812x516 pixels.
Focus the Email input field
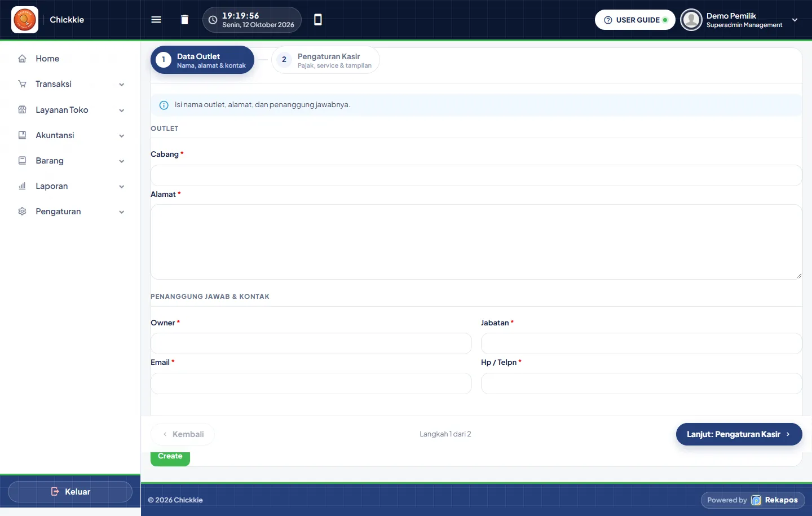coord(311,383)
